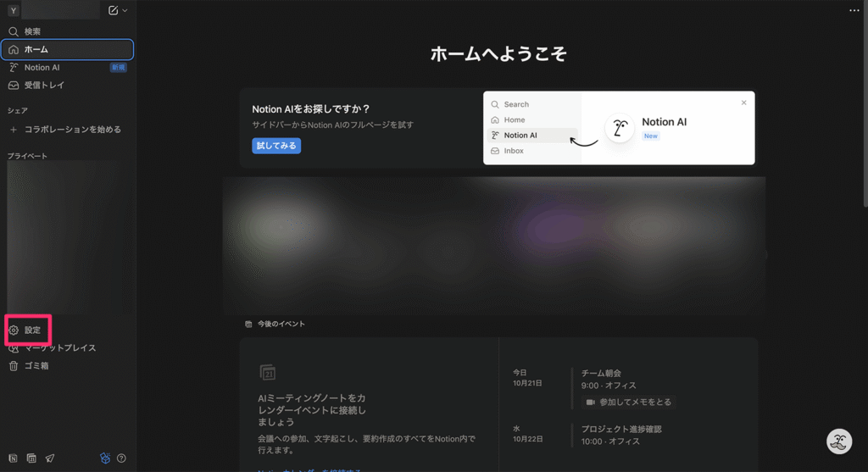Screen dimensions: 868x472
Task: Click the paper plane Notion Mail icon
Action: (50, 458)
